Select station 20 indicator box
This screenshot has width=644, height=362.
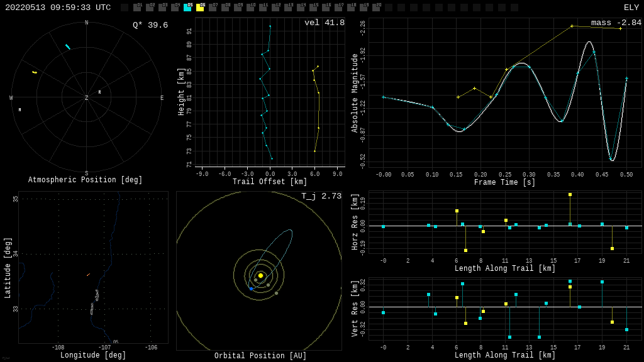(x=376, y=8)
